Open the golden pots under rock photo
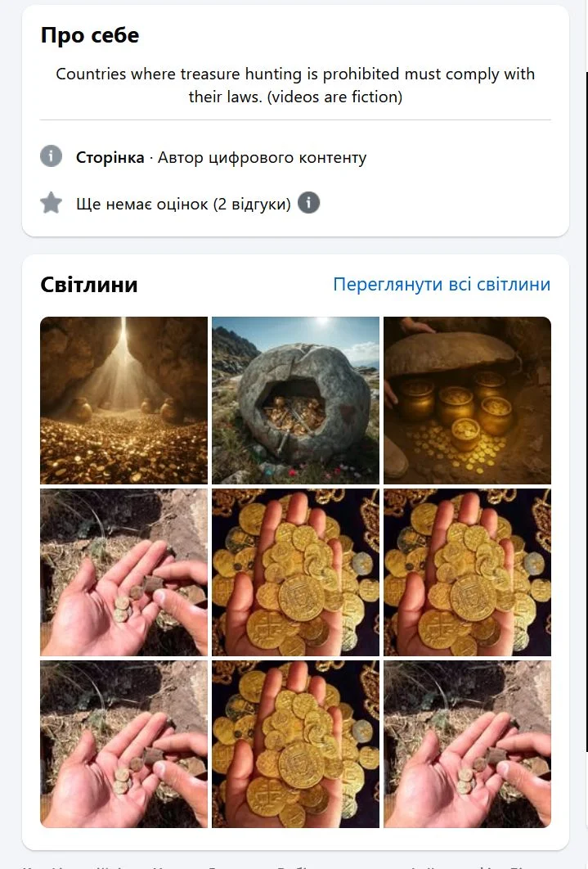 (467, 400)
